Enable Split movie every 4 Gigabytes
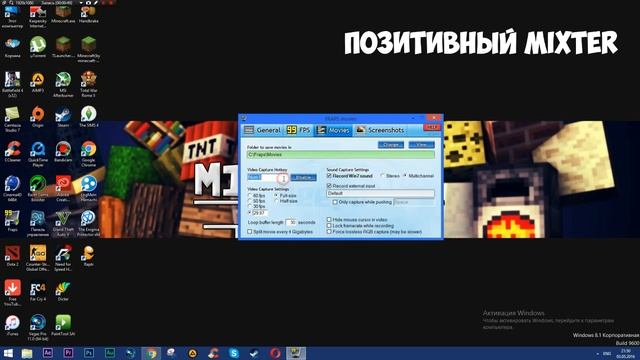This screenshot has width=640, height=360. [250, 232]
